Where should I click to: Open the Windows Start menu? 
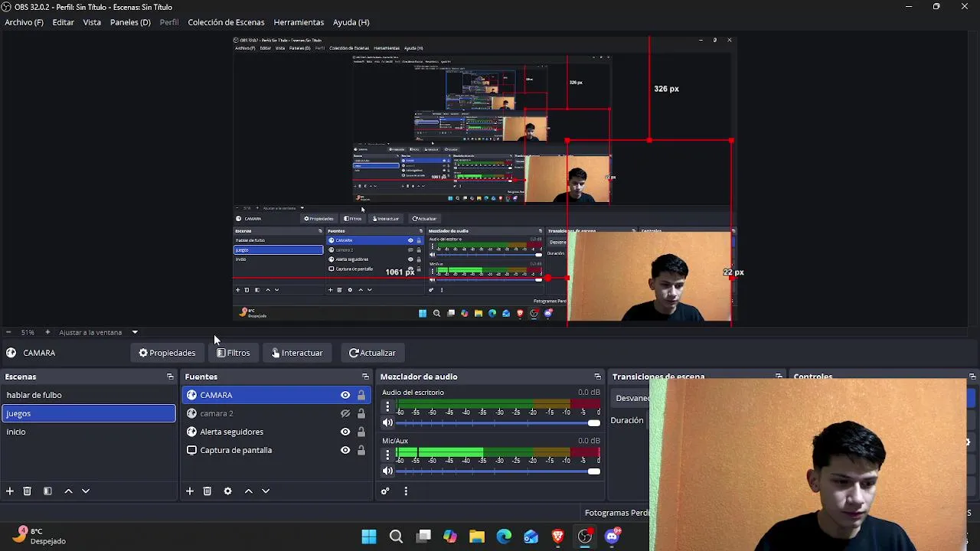tap(369, 536)
